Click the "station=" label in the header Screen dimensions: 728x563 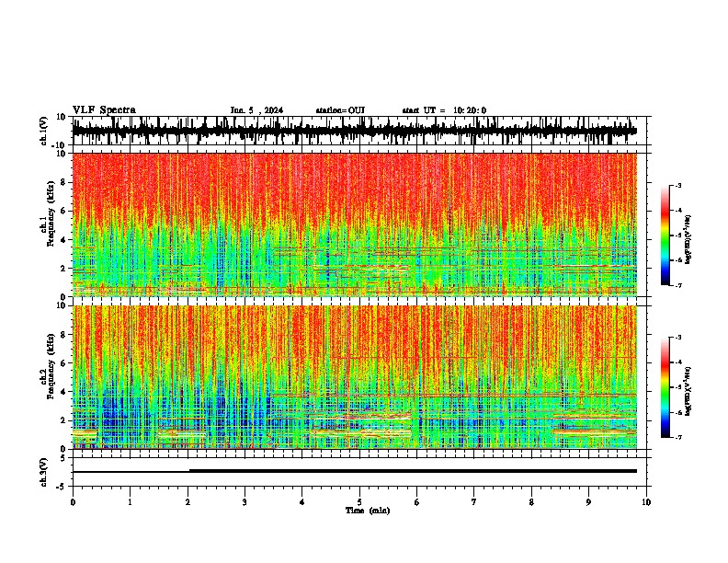pyautogui.click(x=332, y=110)
